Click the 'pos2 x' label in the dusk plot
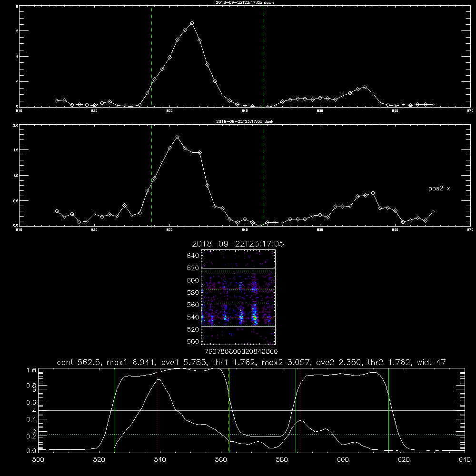 tap(439, 188)
